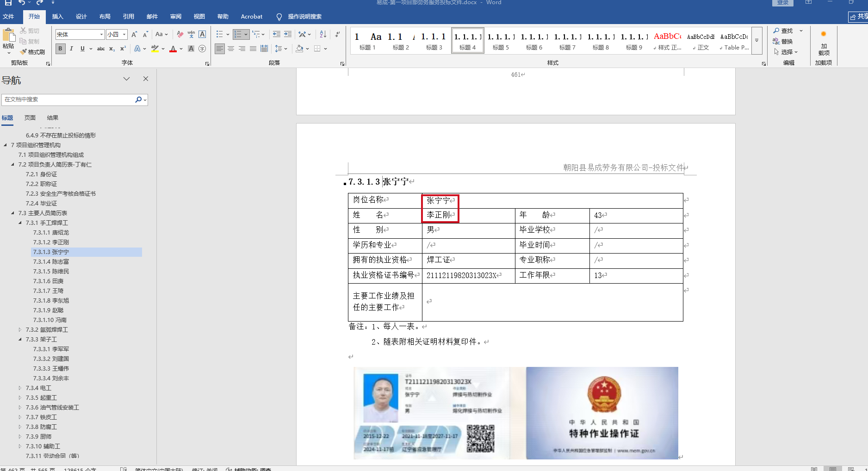This screenshot has height=471, width=868.
Task: Expand the 7.3.2 氩弧焊焊工 tree node
Action: 20,330
